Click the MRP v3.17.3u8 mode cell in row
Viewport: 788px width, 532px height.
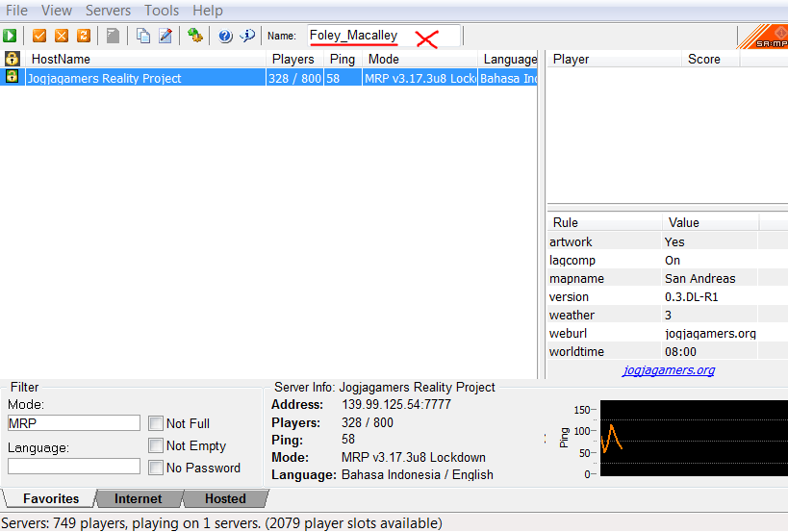[419, 78]
